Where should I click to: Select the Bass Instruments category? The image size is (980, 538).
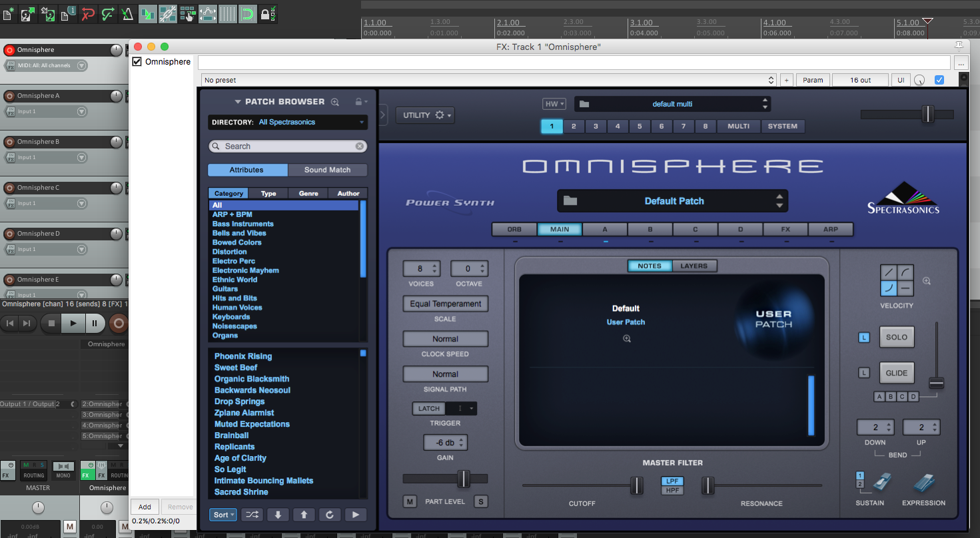[243, 224]
